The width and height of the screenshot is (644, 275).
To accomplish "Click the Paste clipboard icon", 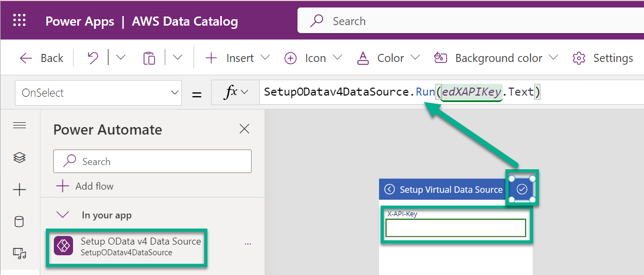I will (149, 58).
